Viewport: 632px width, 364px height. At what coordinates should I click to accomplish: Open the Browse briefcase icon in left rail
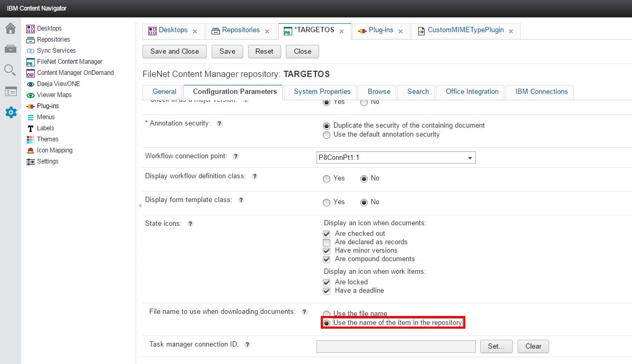[x=11, y=49]
